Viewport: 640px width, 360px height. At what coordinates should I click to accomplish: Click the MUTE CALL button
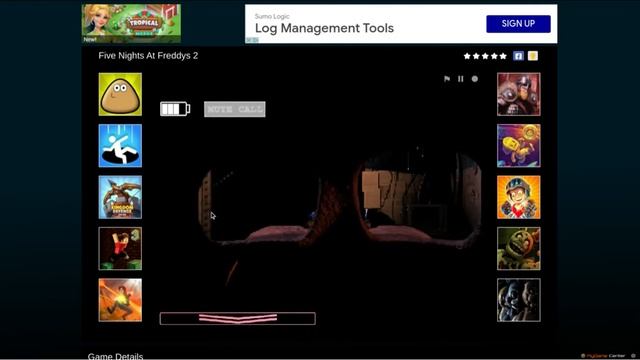(x=235, y=109)
